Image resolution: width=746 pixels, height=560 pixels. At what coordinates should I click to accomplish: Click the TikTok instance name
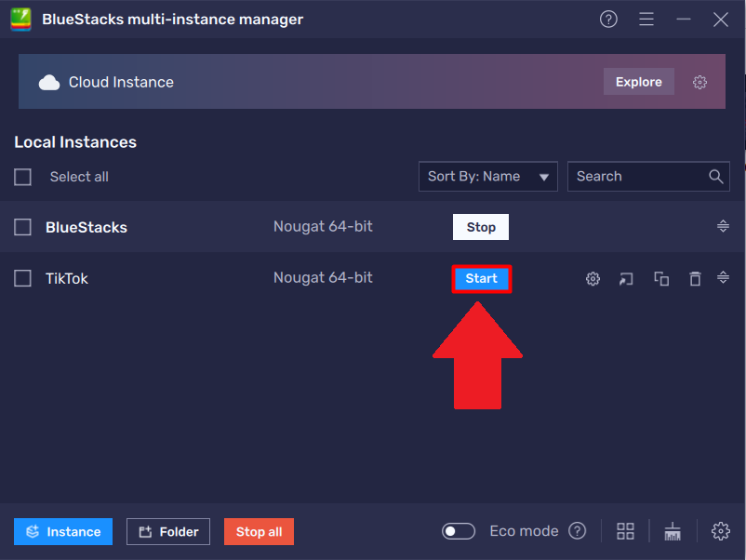tap(67, 278)
